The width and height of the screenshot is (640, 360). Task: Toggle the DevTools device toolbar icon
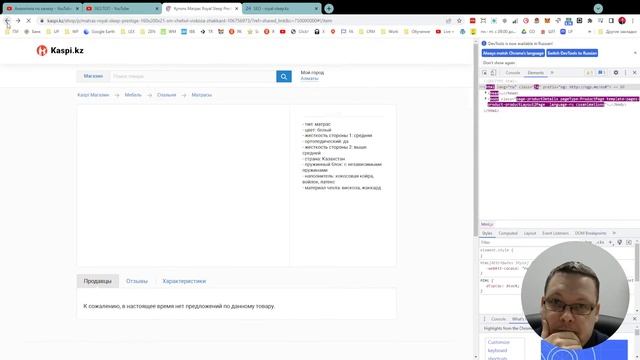493,73
